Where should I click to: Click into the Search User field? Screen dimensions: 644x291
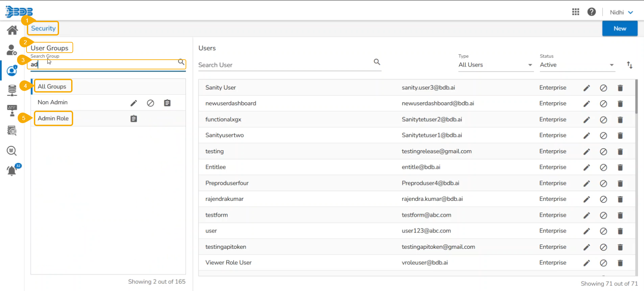[285, 65]
